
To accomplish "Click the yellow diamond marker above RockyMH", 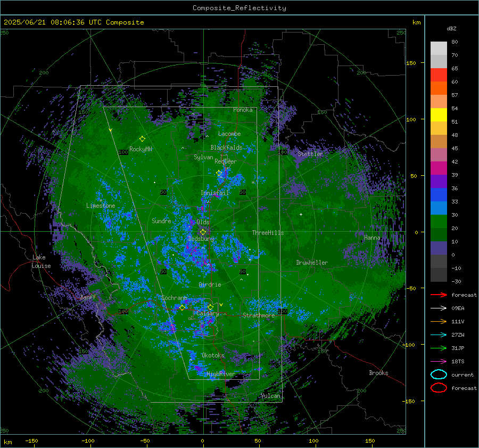I will 142,139.
